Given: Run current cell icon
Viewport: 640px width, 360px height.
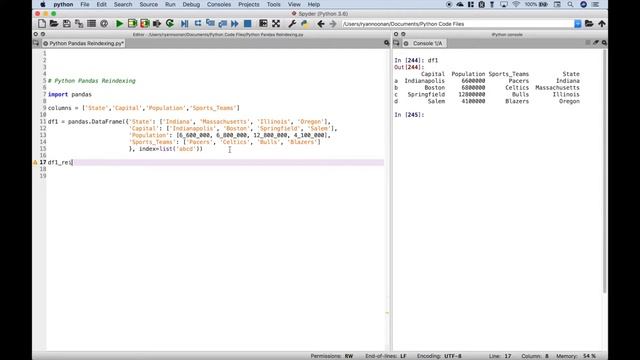Looking at the screenshot, I should pos(132,24).
